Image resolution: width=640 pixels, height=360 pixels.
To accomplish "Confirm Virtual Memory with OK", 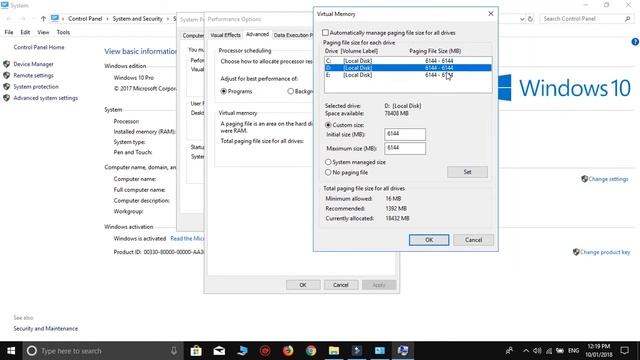I will pyautogui.click(x=429, y=240).
